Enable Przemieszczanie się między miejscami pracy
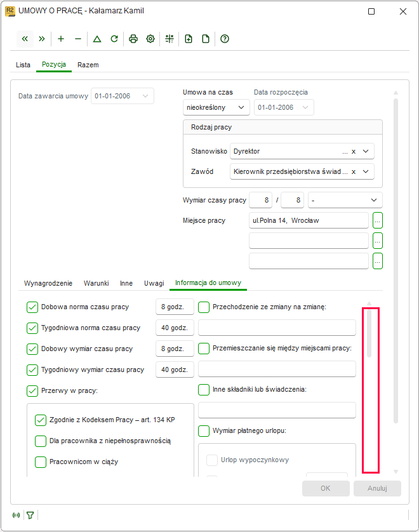This screenshot has height=532, width=419. [x=204, y=349]
